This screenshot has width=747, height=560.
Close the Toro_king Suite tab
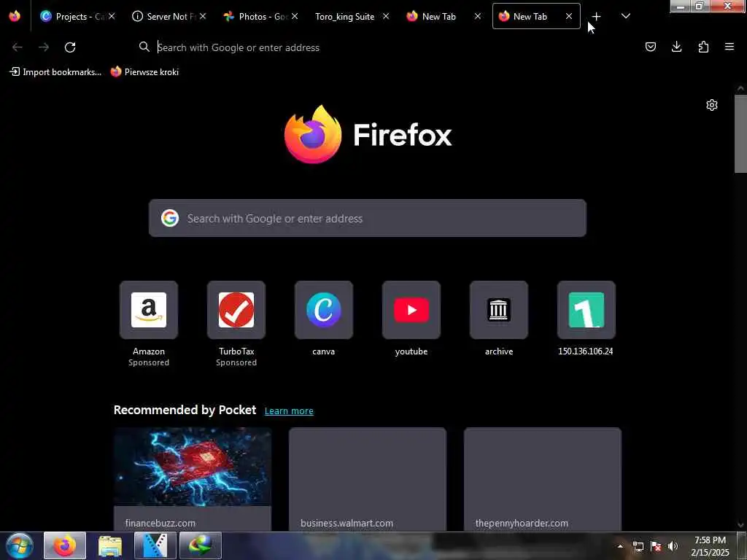tap(386, 16)
